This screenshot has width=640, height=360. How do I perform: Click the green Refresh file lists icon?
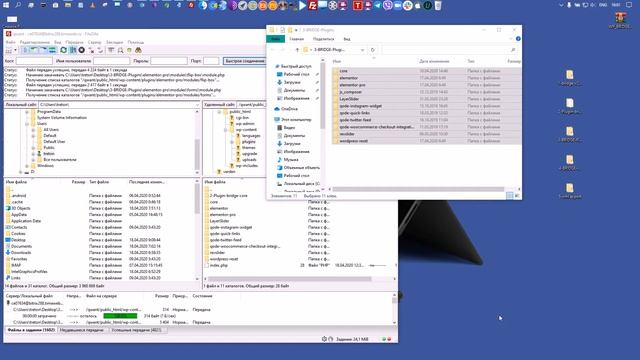pos(63,50)
